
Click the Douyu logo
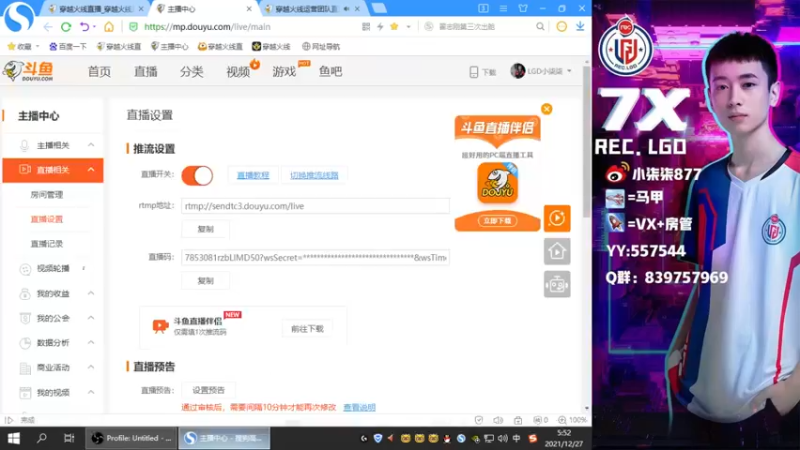(28, 71)
